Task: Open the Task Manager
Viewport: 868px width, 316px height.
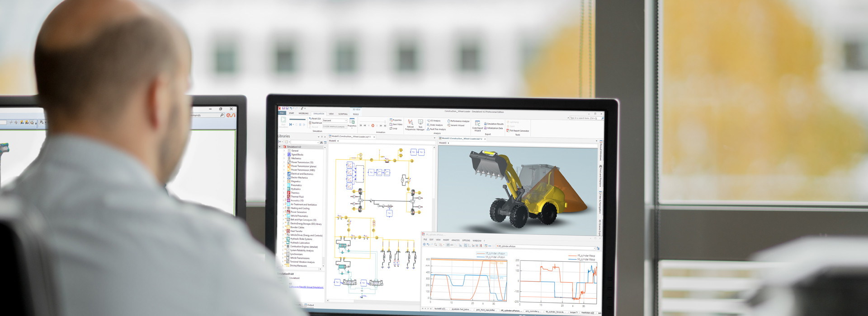Action: click(420, 125)
